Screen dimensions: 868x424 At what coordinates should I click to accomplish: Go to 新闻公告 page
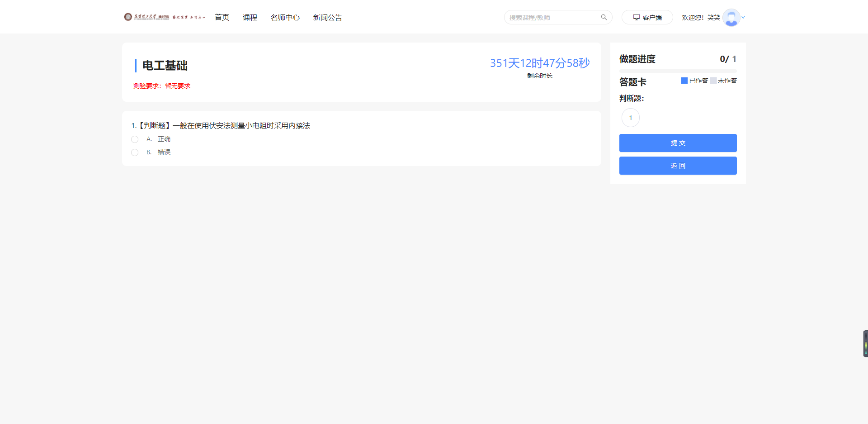(x=327, y=17)
